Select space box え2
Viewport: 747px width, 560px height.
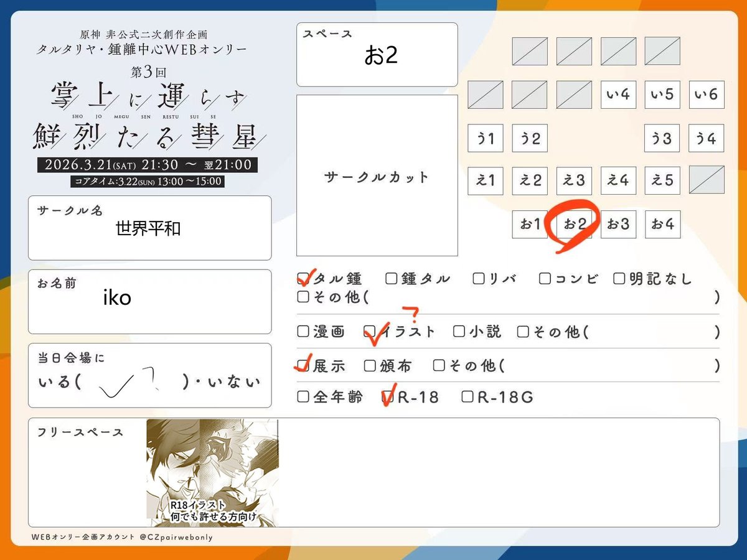point(530,180)
